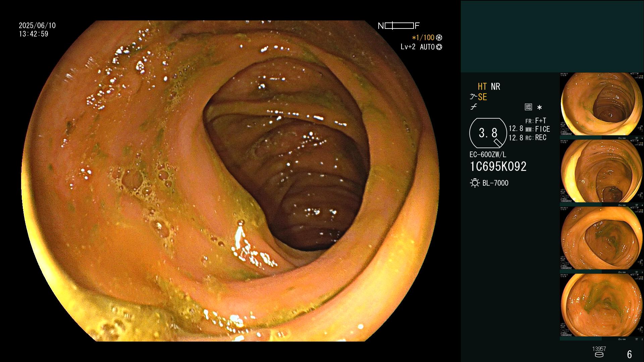This screenshot has height=362, width=644.
Task: Click the scope tip 3.8 diameter icon
Action: pyautogui.click(x=488, y=133)
